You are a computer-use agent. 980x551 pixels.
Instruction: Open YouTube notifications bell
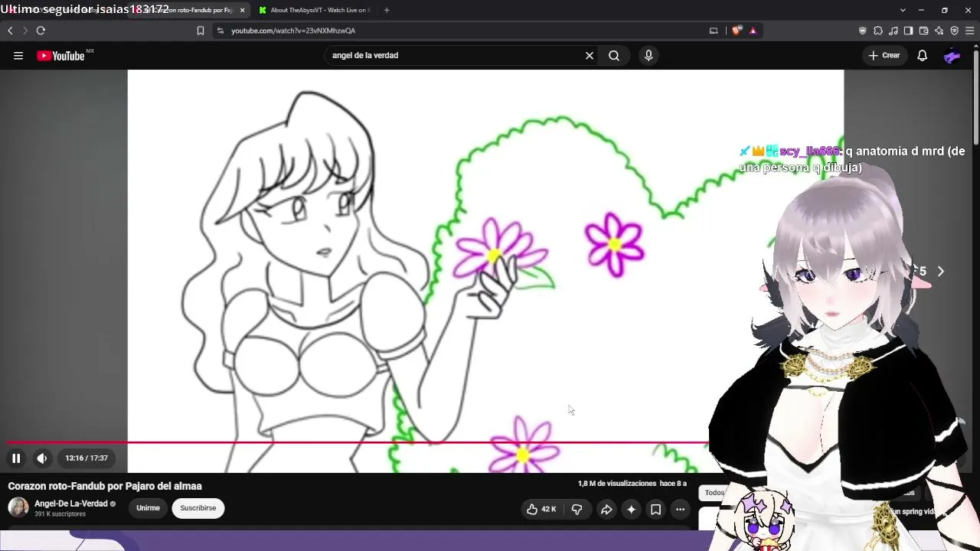923,55
